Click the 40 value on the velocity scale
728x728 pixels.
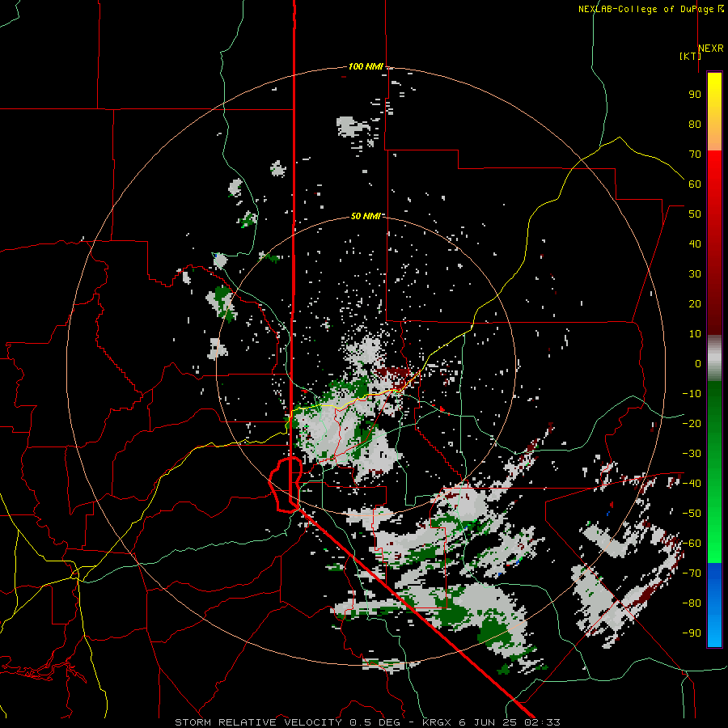pyautogui.click(x=695, y=243)
